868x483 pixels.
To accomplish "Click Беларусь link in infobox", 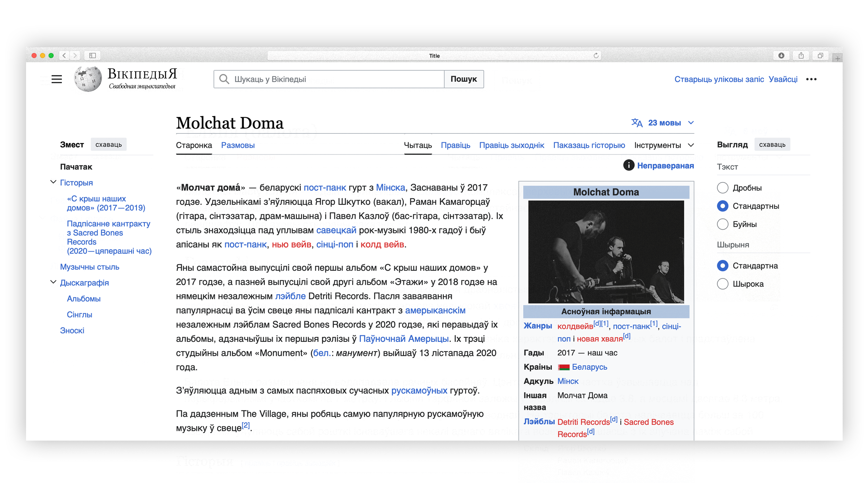I will click(589, 367).
